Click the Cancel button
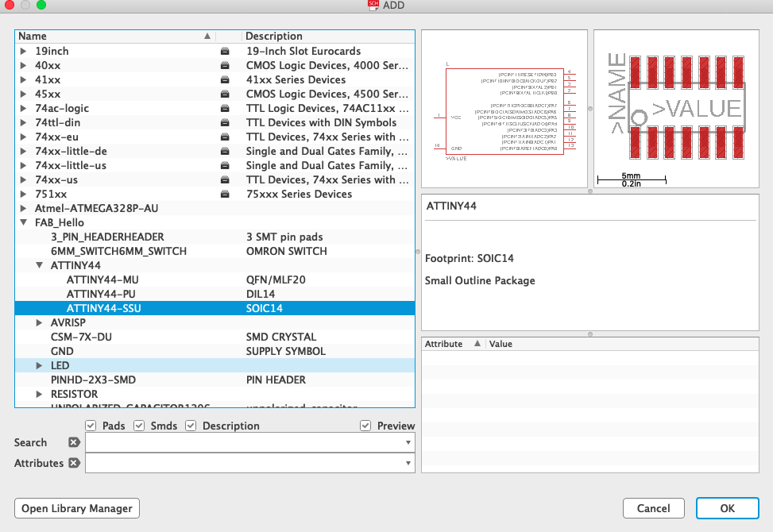The image size is (773, 532). [654, 508]
